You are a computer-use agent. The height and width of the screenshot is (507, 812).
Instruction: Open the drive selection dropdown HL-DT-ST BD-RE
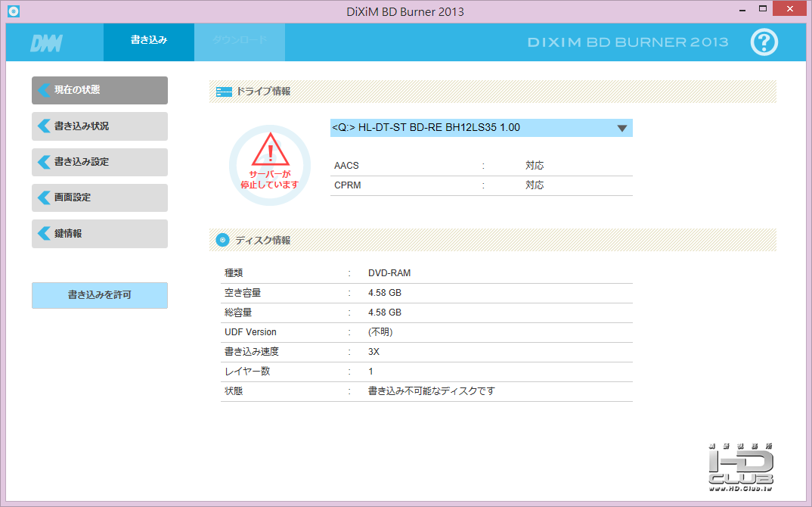(481, 128)
